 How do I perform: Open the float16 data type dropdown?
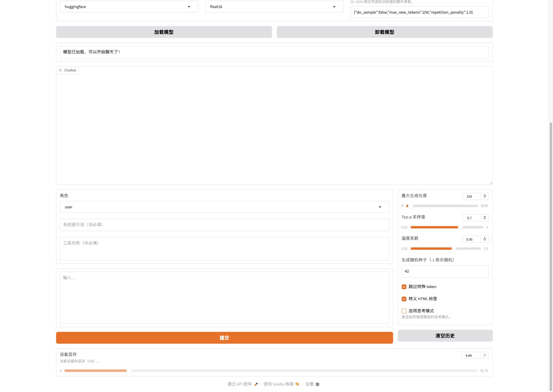click(x=274, y=7)
